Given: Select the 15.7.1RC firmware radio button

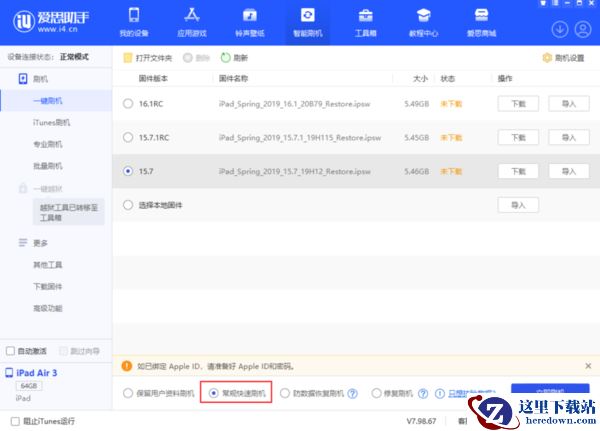Looking at the screenshot, I should coord(128,137).
